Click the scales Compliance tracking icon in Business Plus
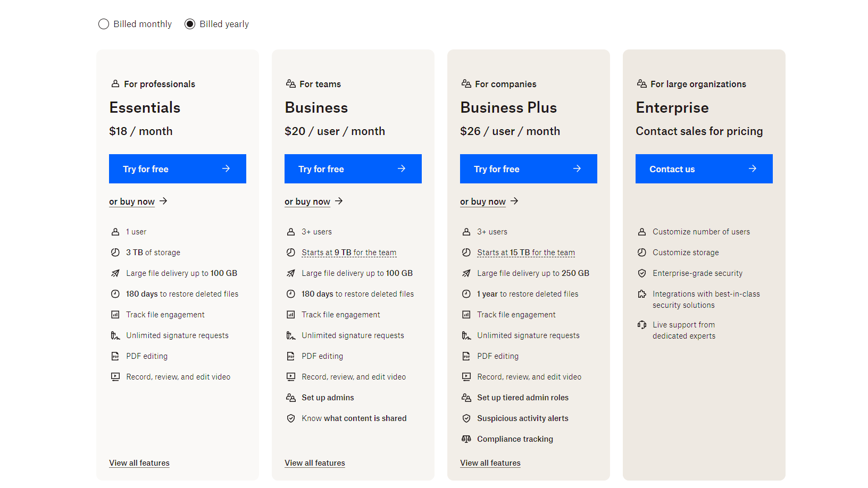868x488 pixels. pos(466,439)
